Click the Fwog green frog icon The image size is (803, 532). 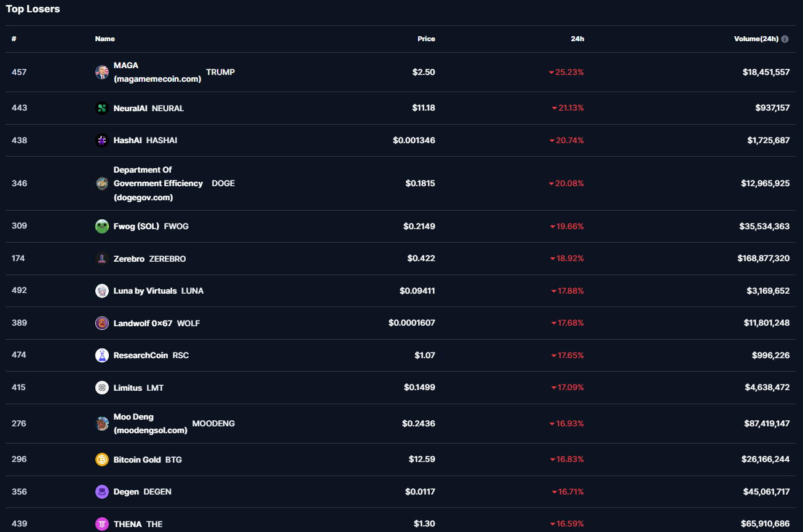102,227
